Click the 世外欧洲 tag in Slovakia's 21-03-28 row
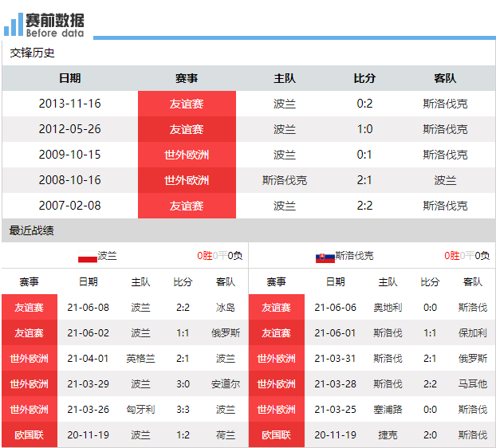 [x=277, y=384]
